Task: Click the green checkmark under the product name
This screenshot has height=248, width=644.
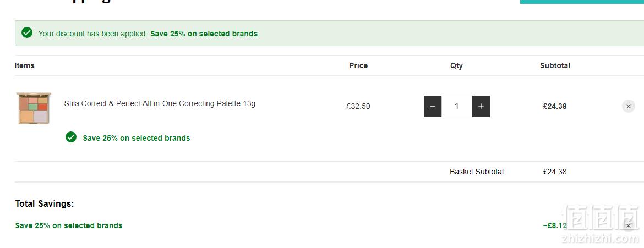Action: point(71,137)
